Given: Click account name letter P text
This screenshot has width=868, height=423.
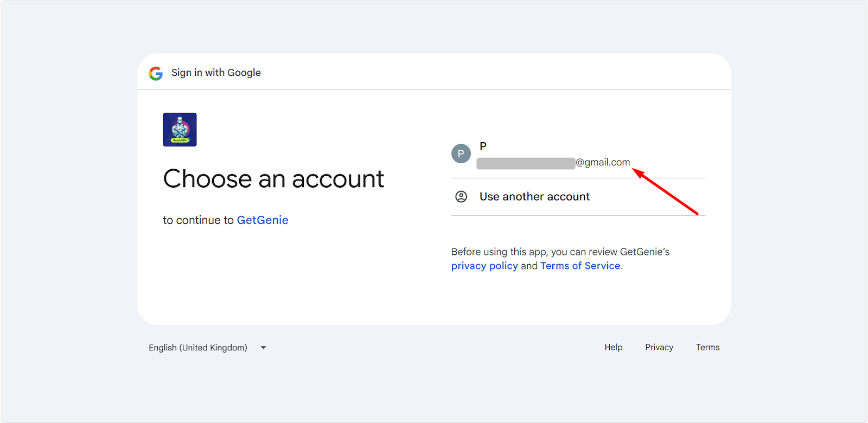Looking at the screenshot, I should point(483,146).
